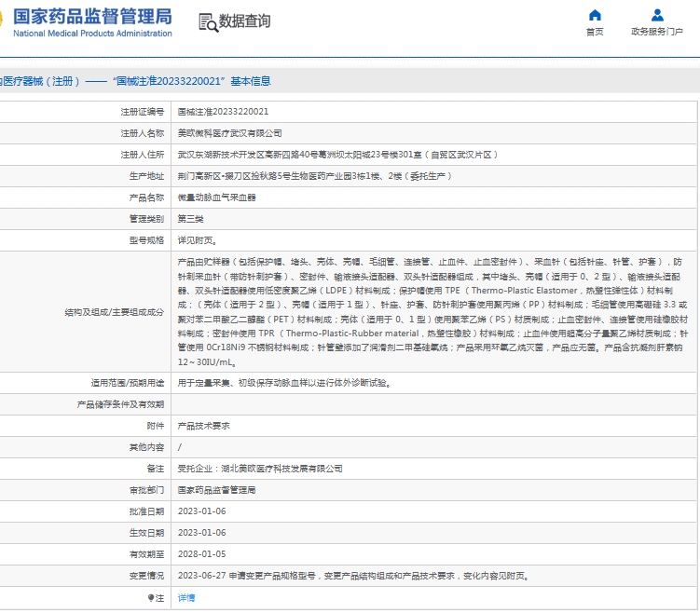
Task: Select expiry date 2028-01-05
Action: click(201, 554)
